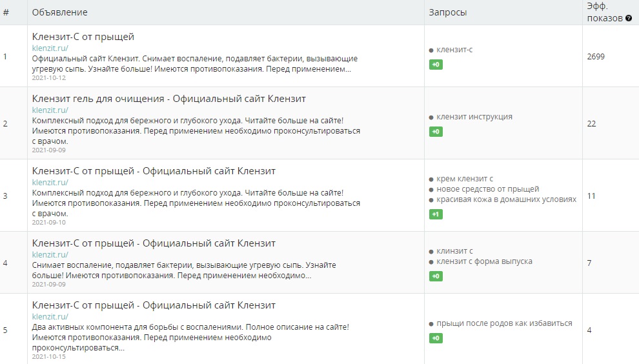The image size is (639, 364).
Task: Click the impressions value 2699
Action: tap(596, 57)
